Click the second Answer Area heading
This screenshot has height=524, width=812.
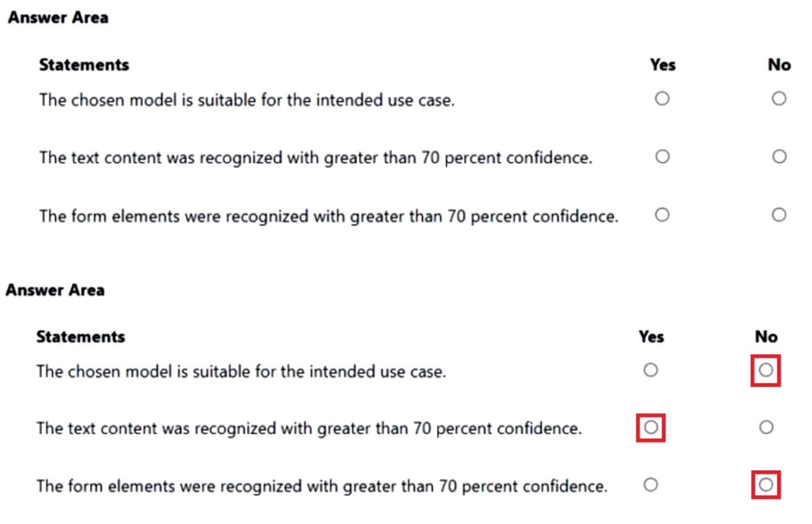point(55,290)
